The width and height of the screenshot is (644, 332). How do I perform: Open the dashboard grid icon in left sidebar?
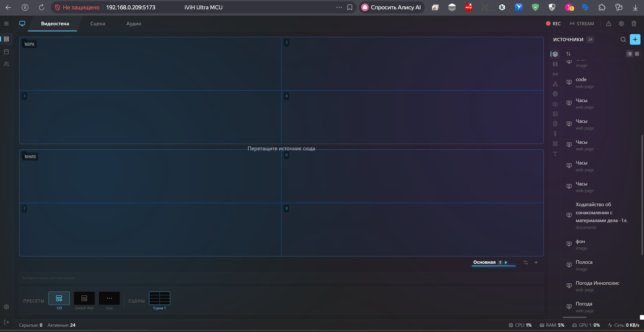tap(6, 39)
